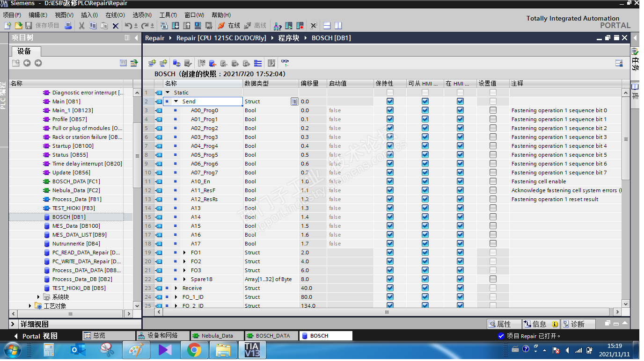Toggle visible in HMI checkbox for A06_Prog6
This screenshot has height=361, width=644.
460,164
